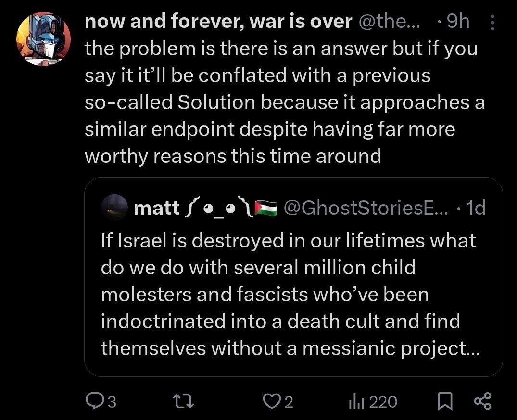
Task: Click display name "now and forever, war is over"
Action: (x=218, y=22)
